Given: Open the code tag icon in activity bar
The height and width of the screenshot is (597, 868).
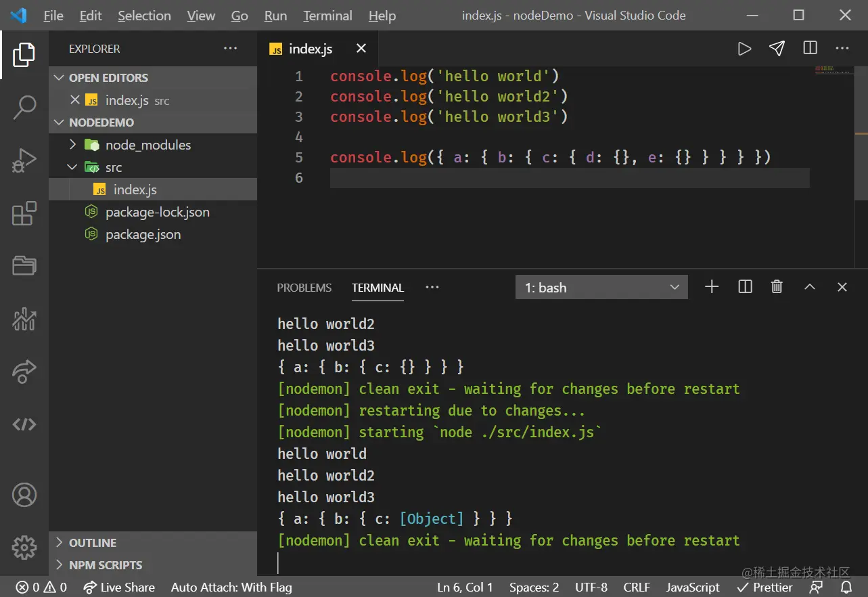Looking at the screenshot, I should pos(24,424).
